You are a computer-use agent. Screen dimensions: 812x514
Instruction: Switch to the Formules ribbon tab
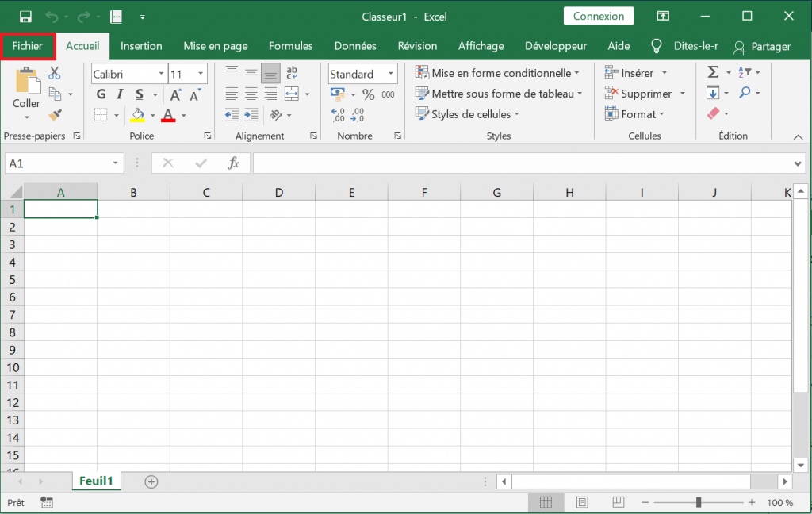[290, 46]
